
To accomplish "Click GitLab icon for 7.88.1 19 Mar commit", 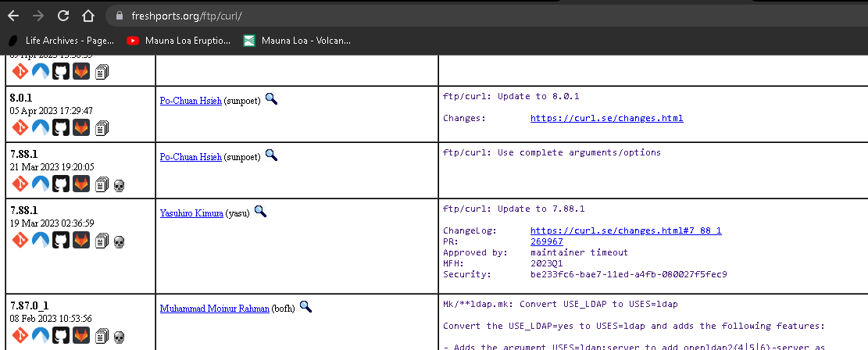I will [x=81, y=241].
